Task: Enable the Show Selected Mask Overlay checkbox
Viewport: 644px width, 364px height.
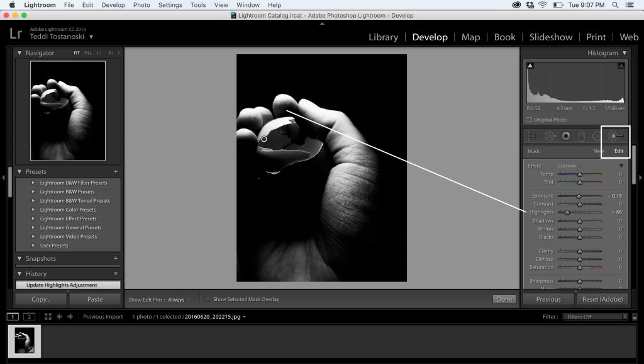Action: (x=208, y=299)
